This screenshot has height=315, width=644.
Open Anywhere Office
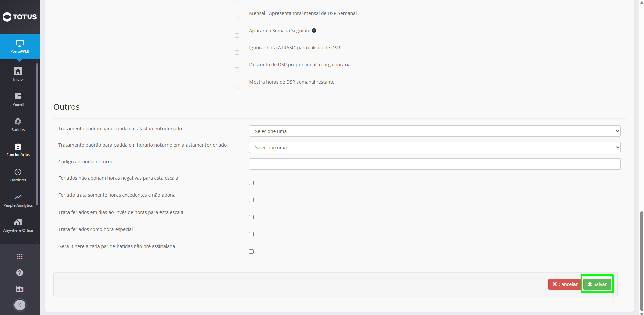18,225
